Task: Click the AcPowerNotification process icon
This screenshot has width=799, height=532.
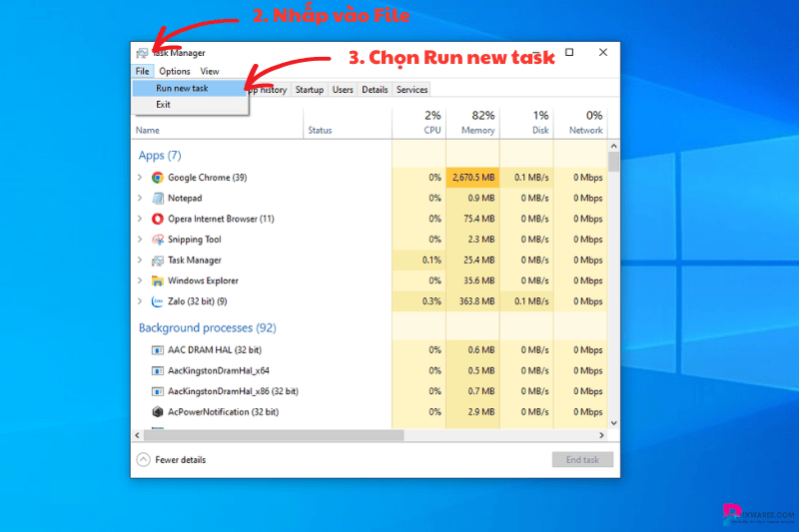Action: 158,412
